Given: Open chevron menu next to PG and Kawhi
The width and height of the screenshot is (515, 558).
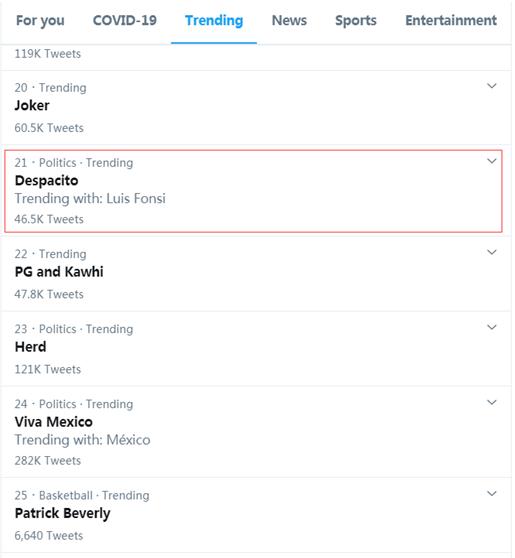Looking at the screenshot, I should tap(491, 252).
